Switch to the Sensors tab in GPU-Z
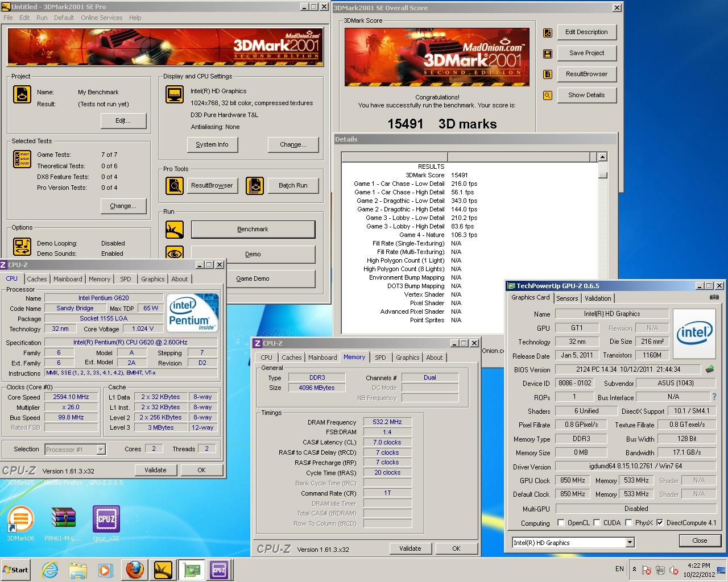The image size is (728, 582). (567, 298)
